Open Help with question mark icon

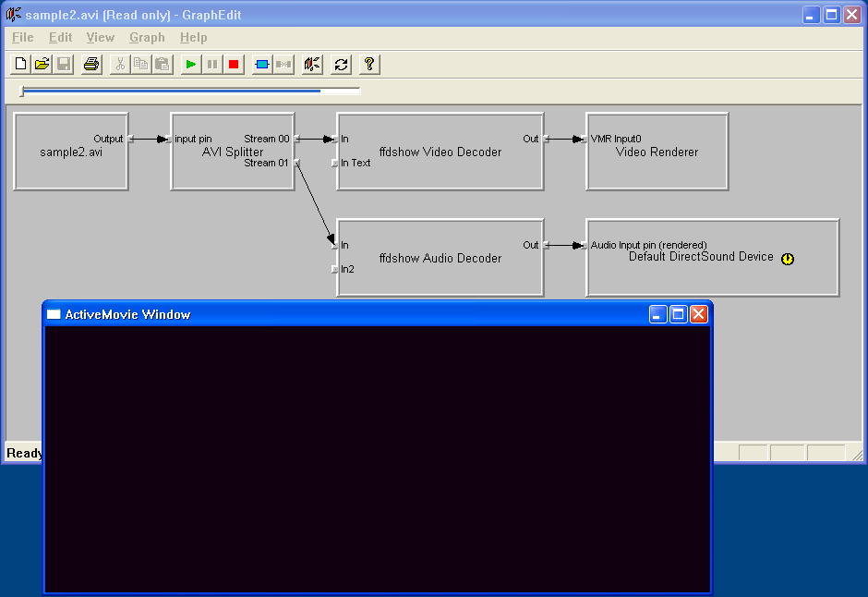(369, 65)
